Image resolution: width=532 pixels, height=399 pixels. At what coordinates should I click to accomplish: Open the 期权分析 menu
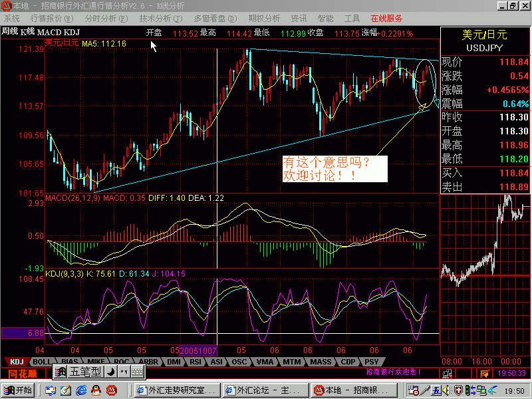264,19
